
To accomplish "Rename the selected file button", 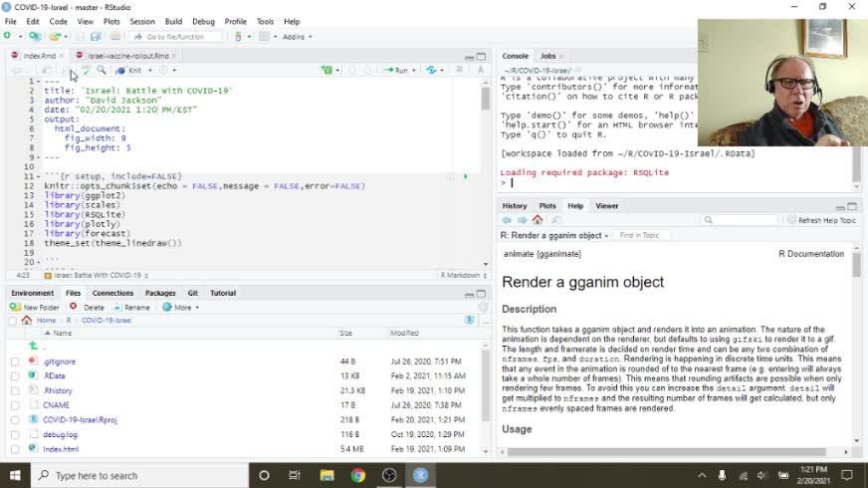I will pyautogui.click(x=131, y=308).
